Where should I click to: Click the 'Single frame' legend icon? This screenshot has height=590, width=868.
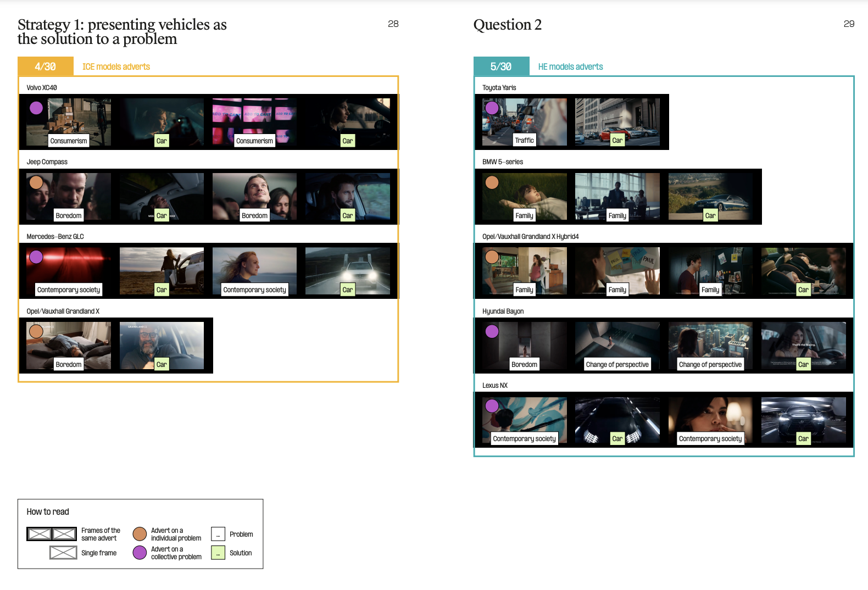click(x=63, y=553)
